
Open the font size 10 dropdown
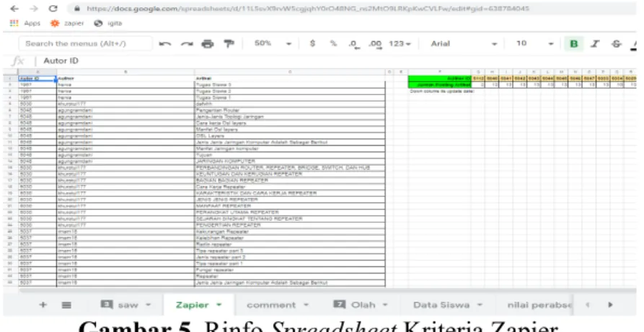(535, 43)
